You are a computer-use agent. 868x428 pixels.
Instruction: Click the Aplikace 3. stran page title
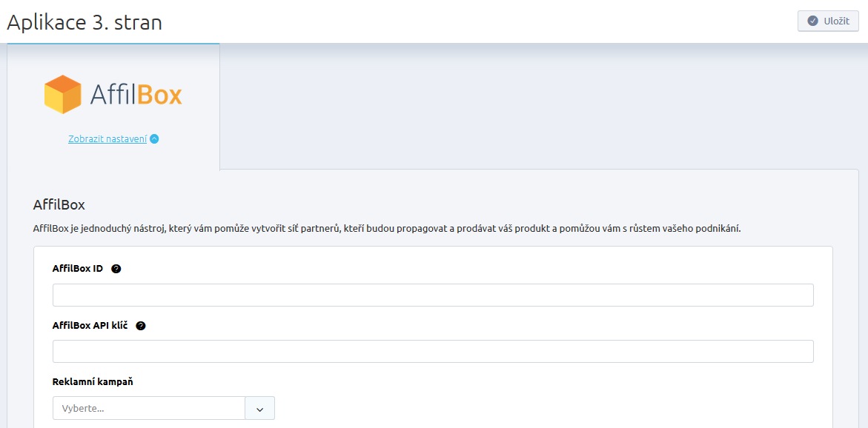pyautogui.click(x=85, y=22)
